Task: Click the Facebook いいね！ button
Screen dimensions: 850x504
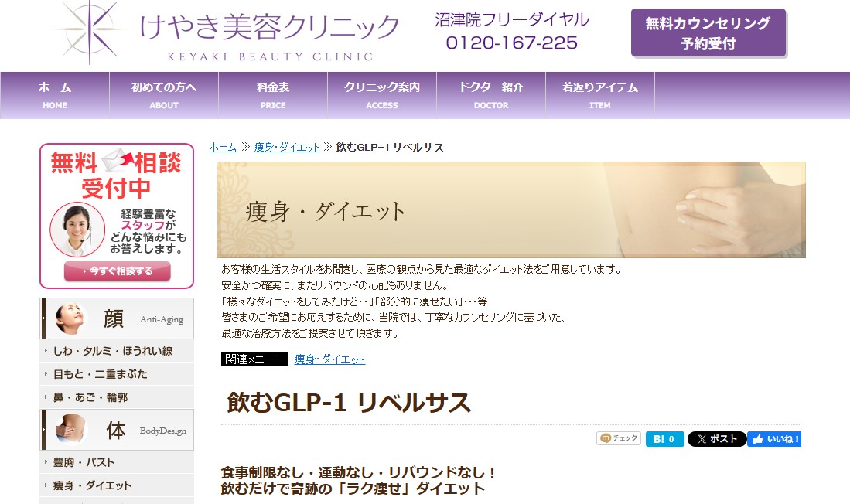Action: point(774,439)
